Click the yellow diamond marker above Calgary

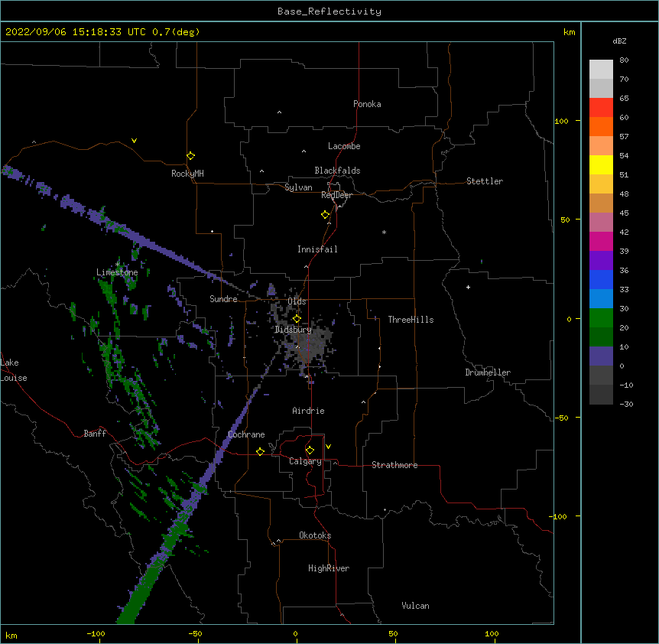tap(310, 450)
